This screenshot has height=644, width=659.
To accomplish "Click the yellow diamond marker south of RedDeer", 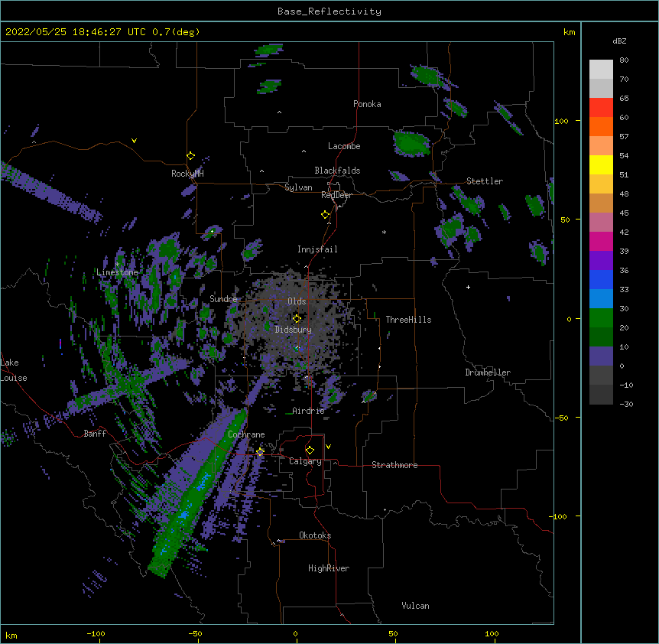I will coord(325,215).
